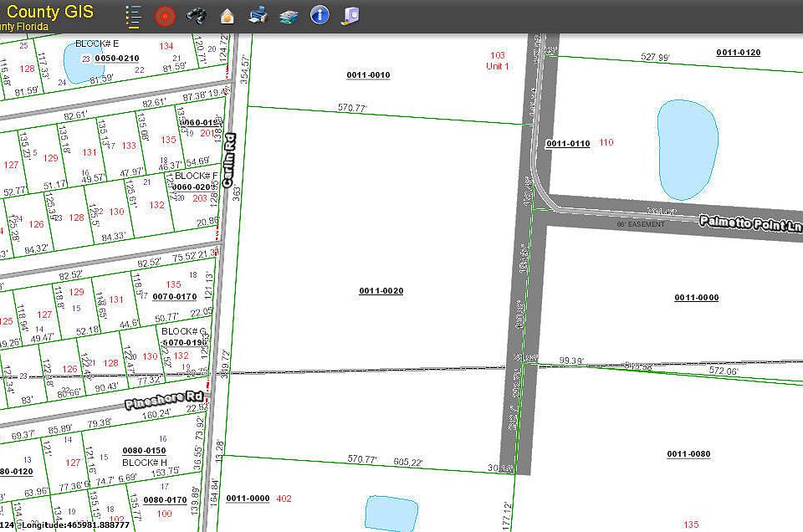The width and height of the screenshot is (803, 532).
Task: Click the Palmetto Point Ln road label
Action: coord(750,224)
